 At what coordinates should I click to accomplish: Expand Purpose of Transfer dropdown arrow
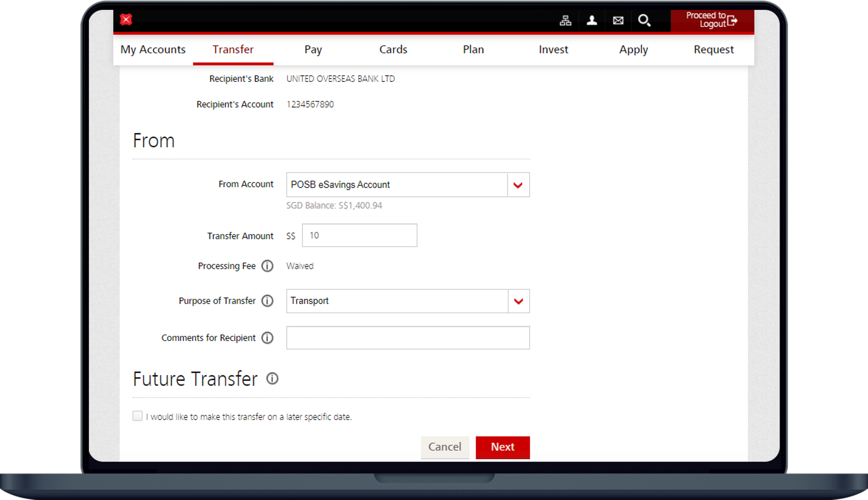click(518, 301)
